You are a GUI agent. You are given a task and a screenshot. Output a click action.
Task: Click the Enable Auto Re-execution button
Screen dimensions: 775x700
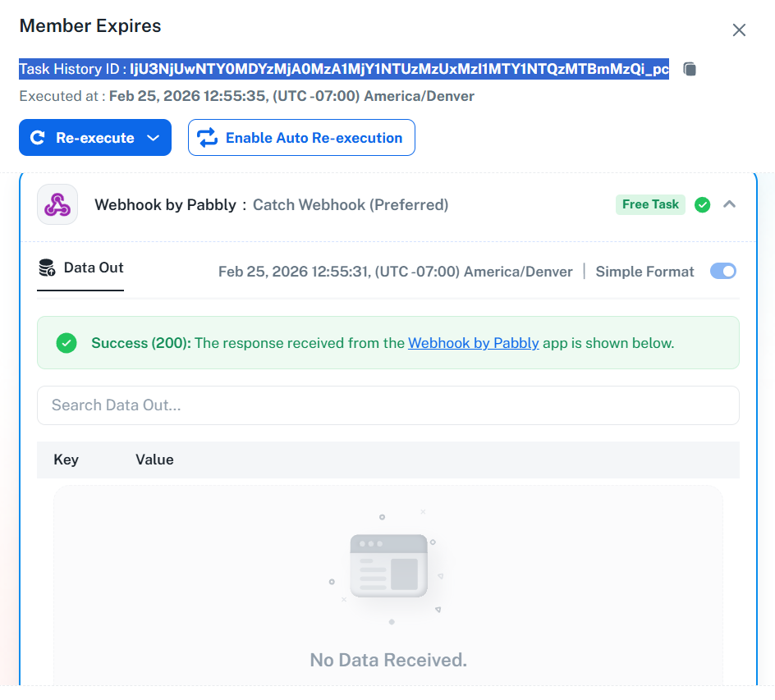pos(301,138)
